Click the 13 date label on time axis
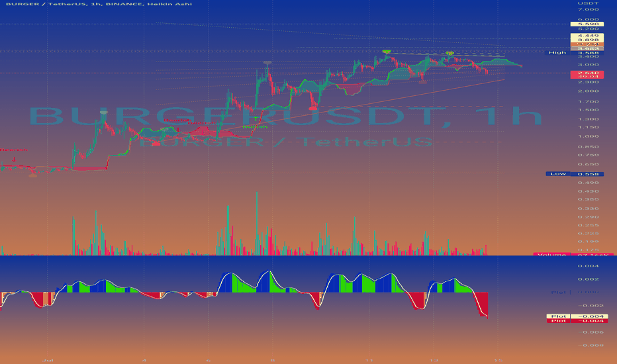The width and height of the screenshot is (617, 364). click(434, 360)
